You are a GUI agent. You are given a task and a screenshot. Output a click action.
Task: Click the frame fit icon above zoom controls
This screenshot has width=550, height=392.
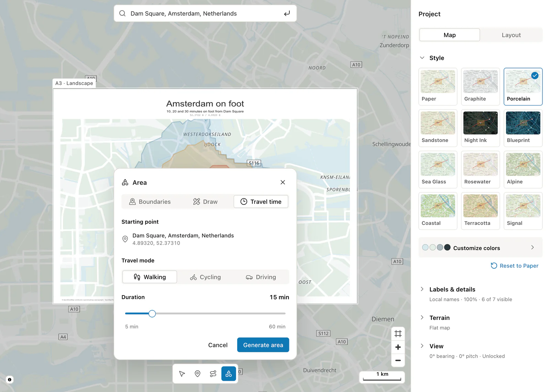398,334
